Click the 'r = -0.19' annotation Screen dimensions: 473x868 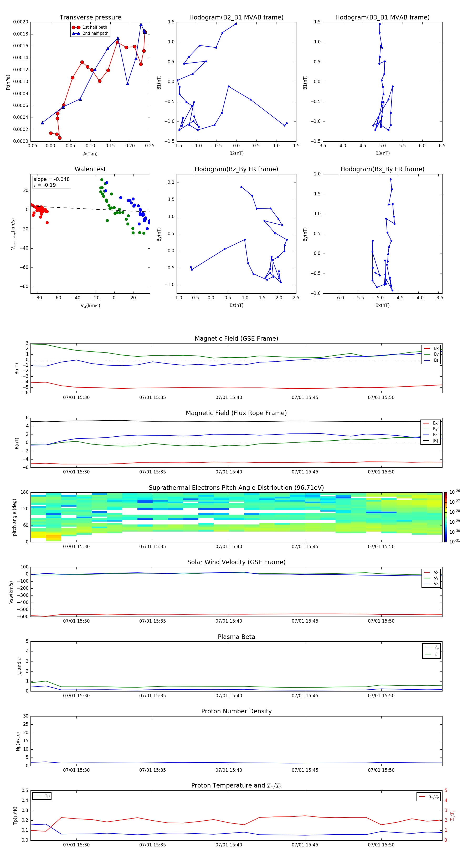45,185
